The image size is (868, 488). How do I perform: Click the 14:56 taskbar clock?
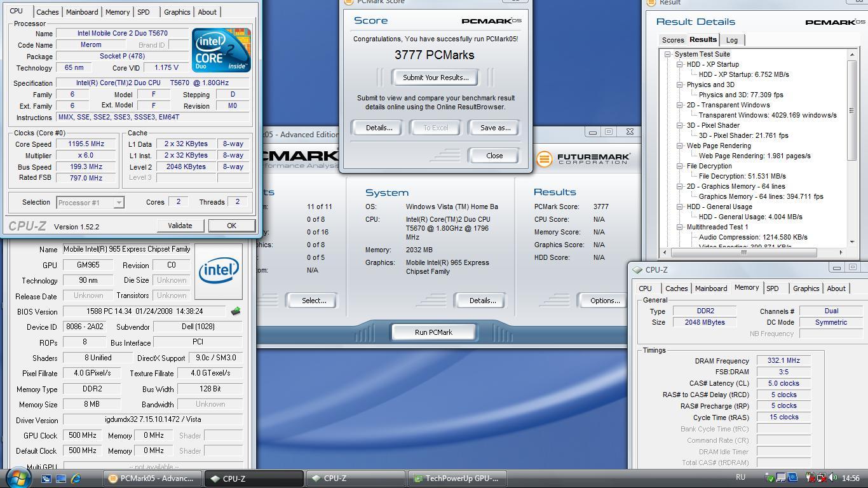(x=850, y=478)
